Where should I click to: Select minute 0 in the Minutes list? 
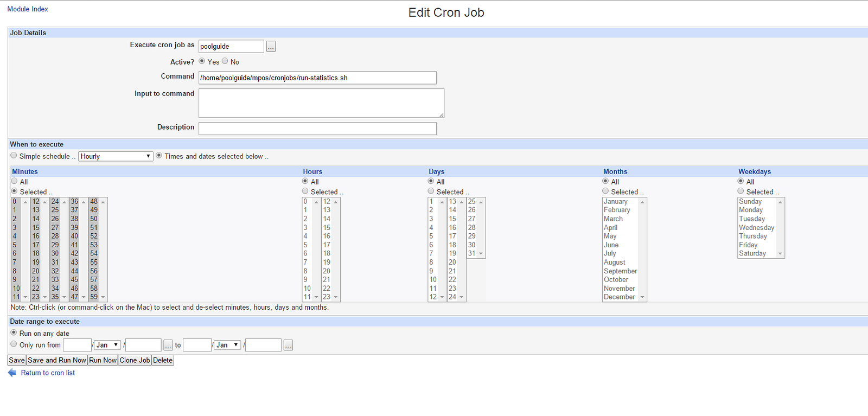click(16, 202)
